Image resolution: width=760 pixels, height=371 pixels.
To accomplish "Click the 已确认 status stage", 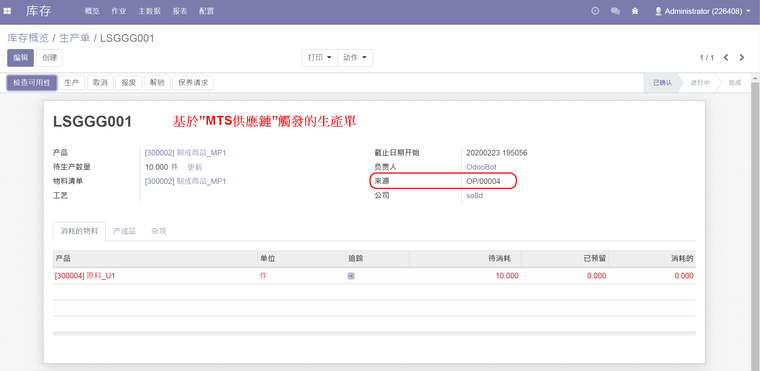I will 662,83.
